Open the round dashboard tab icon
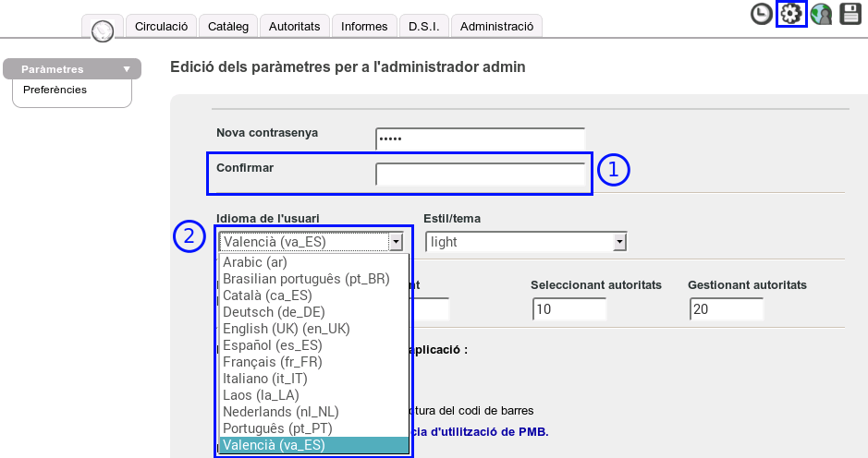 tap(102, 29)
